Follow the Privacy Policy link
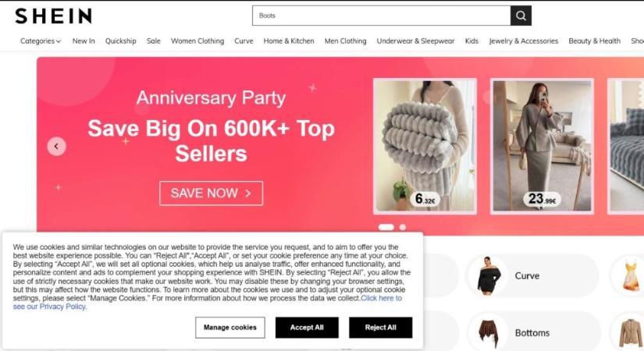Image resolution: width=644 pixels, height=351 pixels. tap(208, 302)
